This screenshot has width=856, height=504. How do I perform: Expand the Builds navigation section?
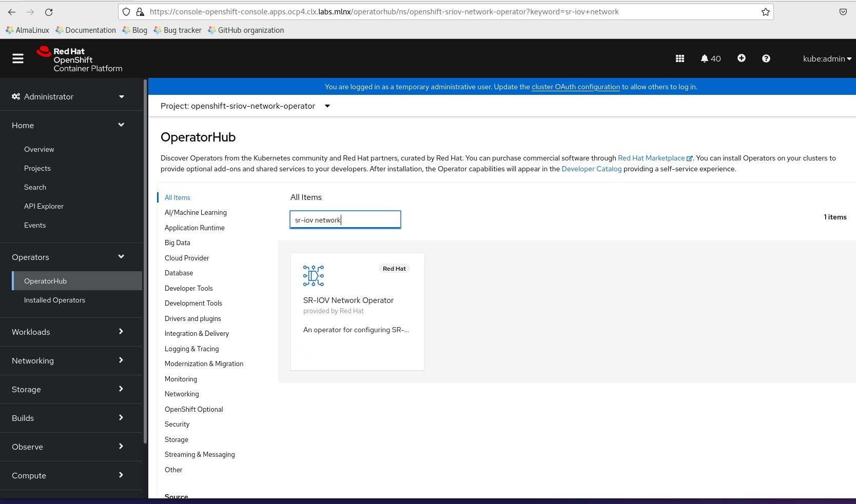(x=68, y=418)
